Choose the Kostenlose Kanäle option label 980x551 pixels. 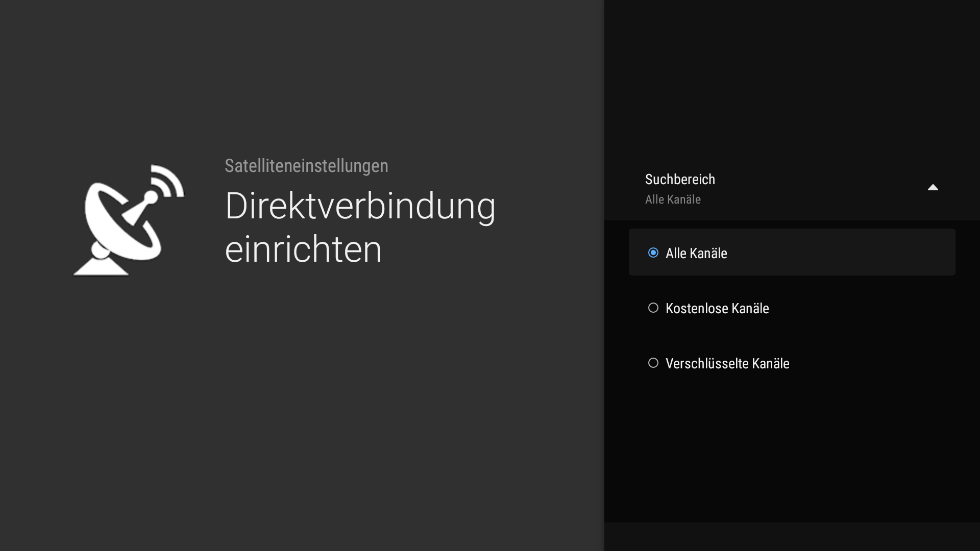(717, 308)
